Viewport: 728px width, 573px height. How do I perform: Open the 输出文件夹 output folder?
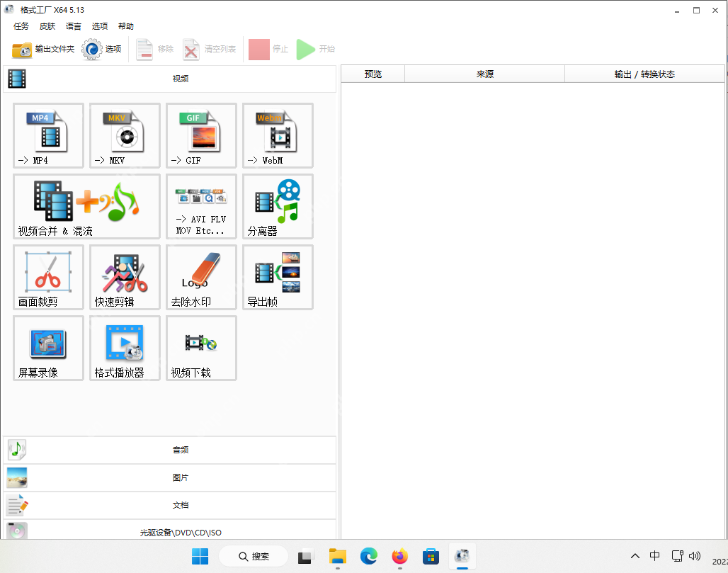33,50
